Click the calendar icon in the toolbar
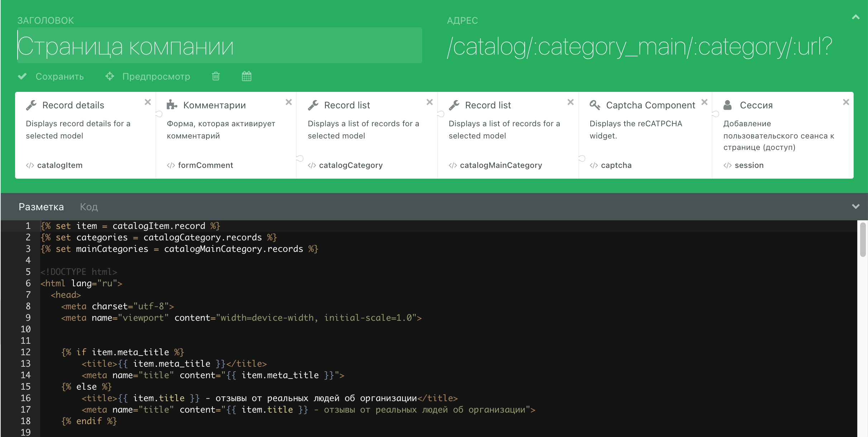Screen dimensions: 868x437 247,76
